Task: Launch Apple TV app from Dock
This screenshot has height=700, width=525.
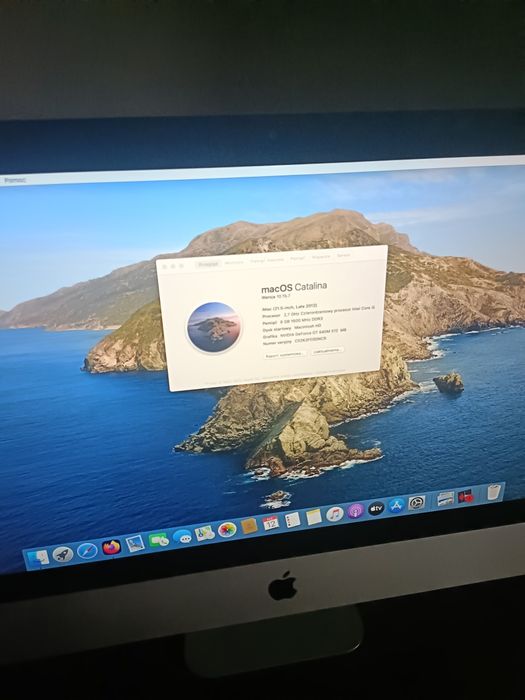Action: (376, 508)
